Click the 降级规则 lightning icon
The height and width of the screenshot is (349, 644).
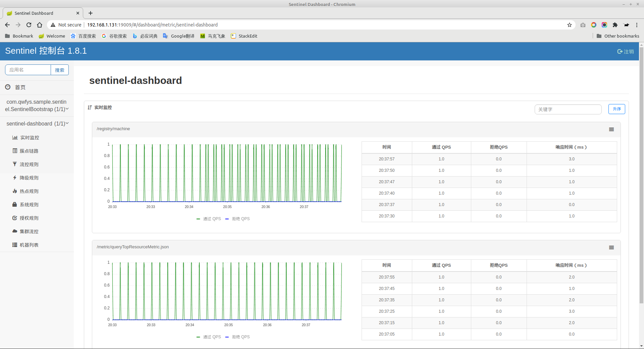[x=15, y=178]
